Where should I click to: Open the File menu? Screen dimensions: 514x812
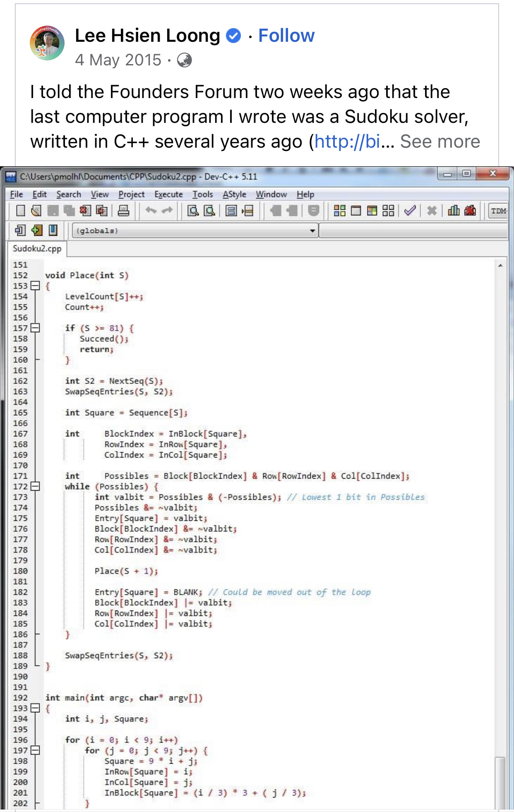click(x=17, y=194)
